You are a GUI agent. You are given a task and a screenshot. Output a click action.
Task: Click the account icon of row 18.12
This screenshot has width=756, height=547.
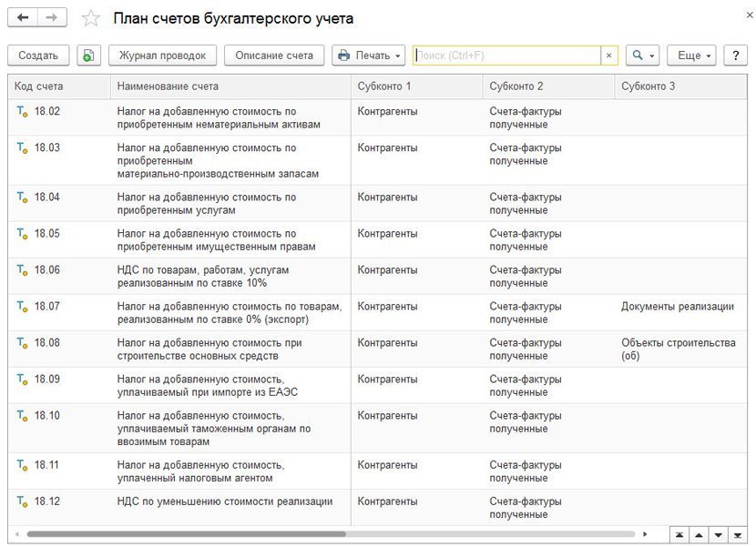click(22, 501)
